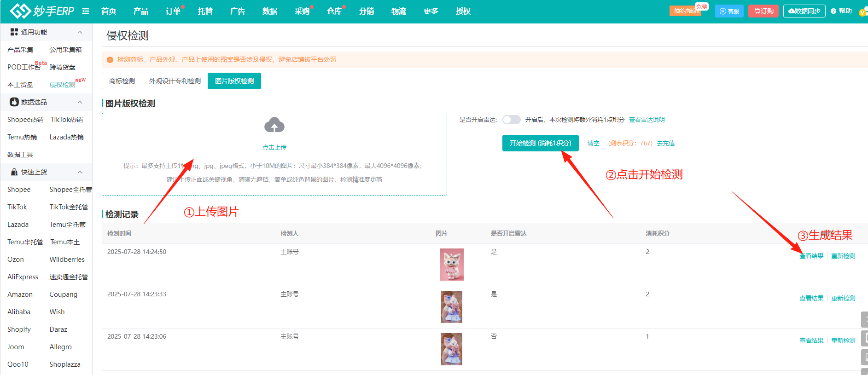Image resolution: width=868 pixels, height=375 pixels.
Task: Open the 托管 top menu
Action: [x=205, y=11]
